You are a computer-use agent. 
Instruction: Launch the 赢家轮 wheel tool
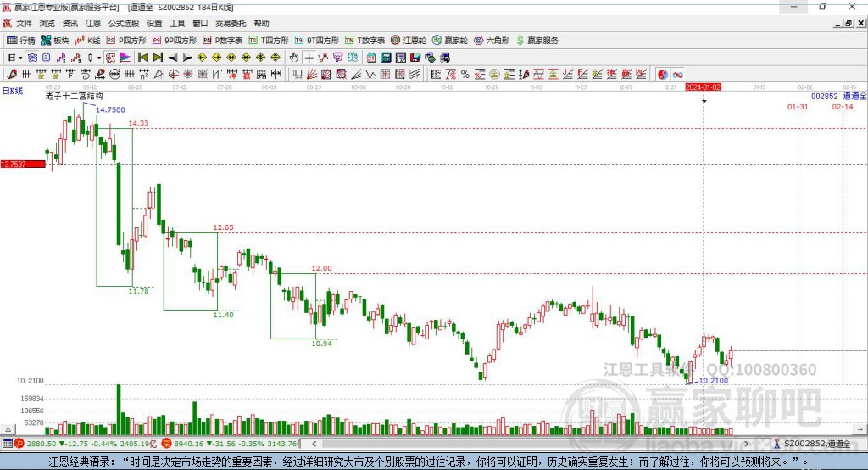(x=450, y=41)
